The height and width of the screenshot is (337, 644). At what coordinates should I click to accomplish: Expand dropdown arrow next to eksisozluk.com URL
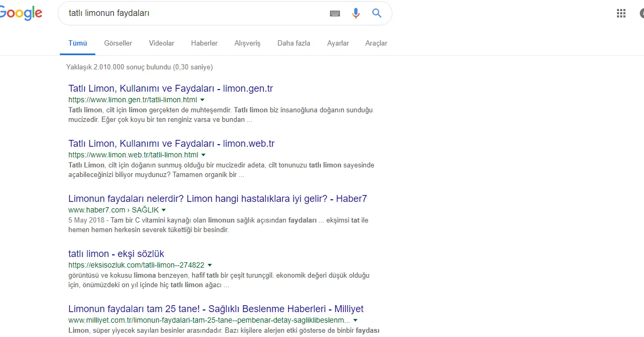click(210, 265)
